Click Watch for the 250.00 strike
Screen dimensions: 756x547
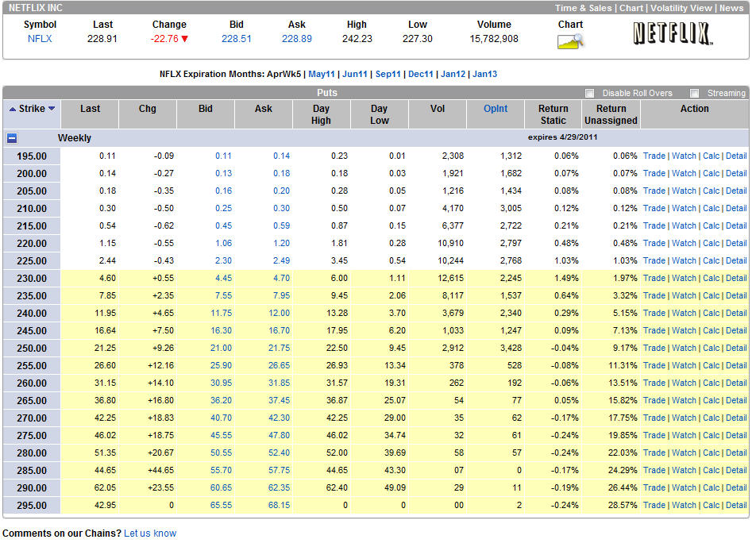[684, 348]
